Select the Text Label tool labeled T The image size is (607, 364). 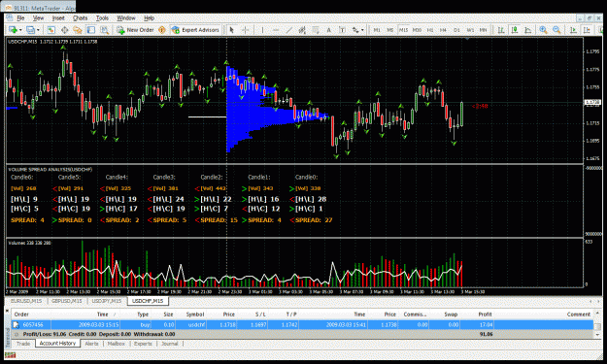coord(342,30)
